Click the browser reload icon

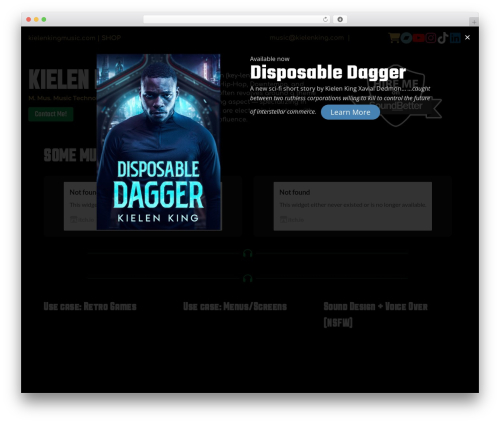(325, 19)
